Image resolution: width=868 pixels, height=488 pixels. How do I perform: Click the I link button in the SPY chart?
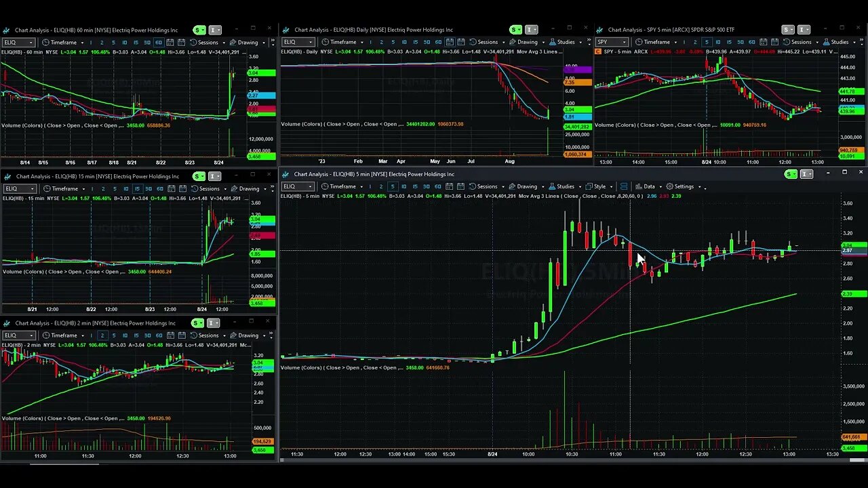804,30
